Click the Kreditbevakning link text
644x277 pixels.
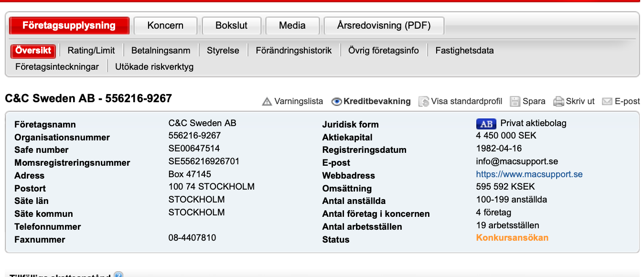pyautogui.click(x=377, y=101)
